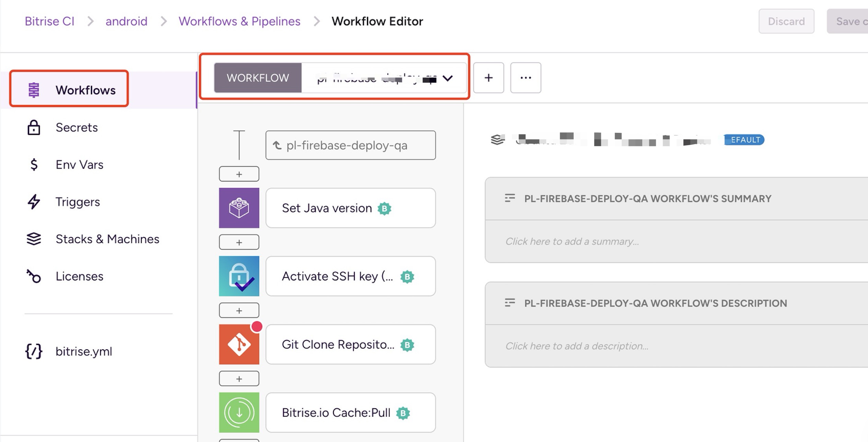
Task: Select the Bitrise.io Cache:Pull step card
Action: pyautogui.click(x=351, y=412)
